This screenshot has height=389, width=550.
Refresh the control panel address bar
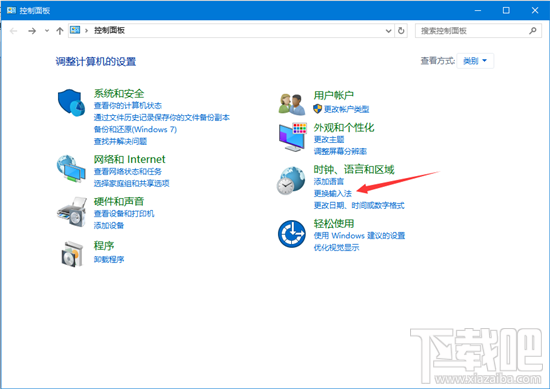click(x=401, y=31)
